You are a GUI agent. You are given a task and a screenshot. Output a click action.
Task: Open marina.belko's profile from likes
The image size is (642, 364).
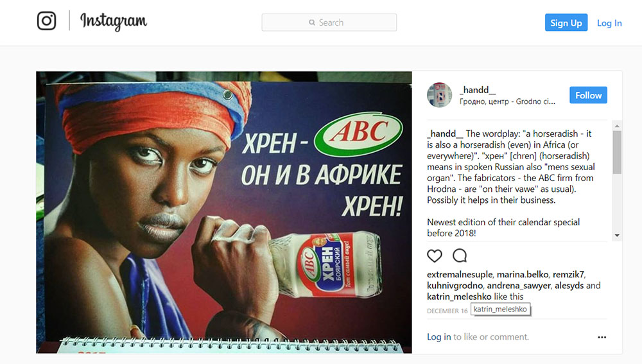pyautogui.click(x=523, y=274)
